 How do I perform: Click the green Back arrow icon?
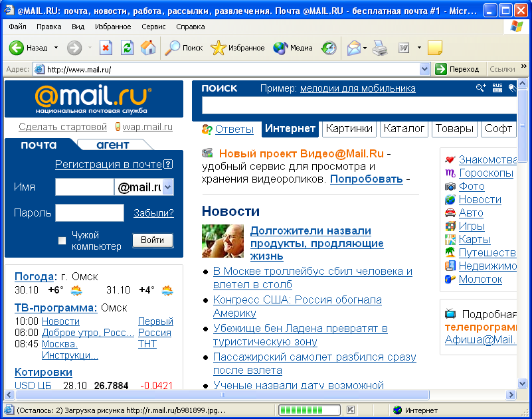click(x=16, y=48)
